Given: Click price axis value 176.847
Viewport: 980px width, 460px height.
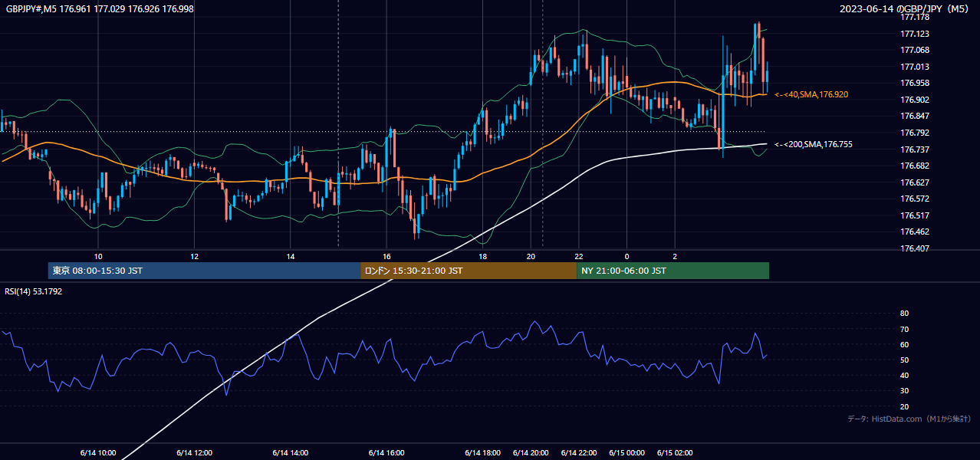Looking at the screenshot, I should point(915,116).
